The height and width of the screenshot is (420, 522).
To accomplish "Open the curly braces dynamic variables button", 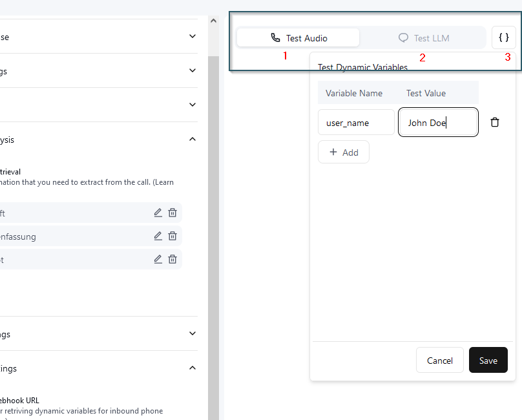I will point(504,37).
